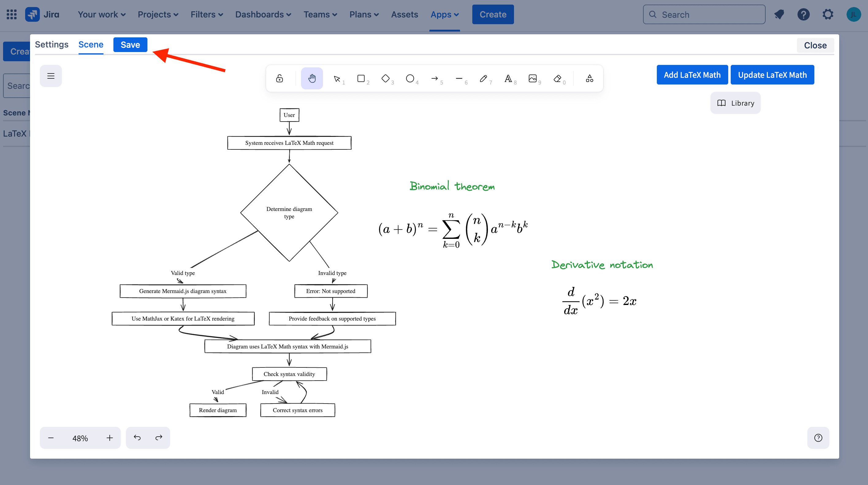Viewport: 868px width, 485px height.
Task: Open the canvas help icon
Action: click(818, 438)
